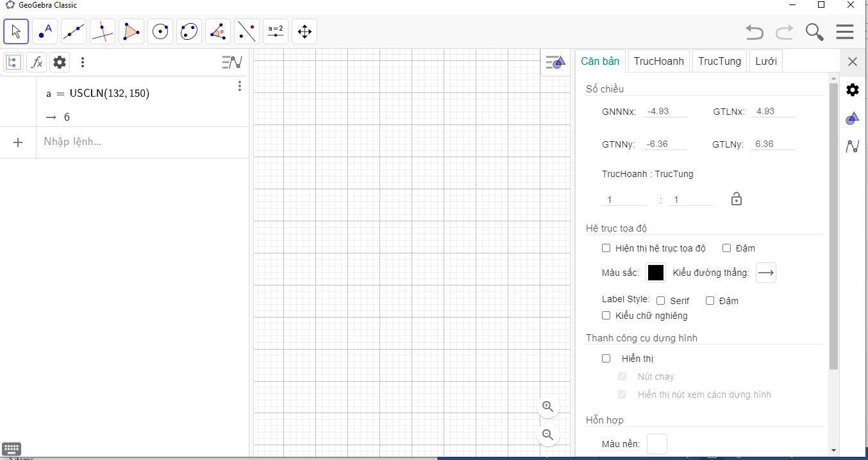868x460 pixels.
Task: Click the Slider tool icon
Action: (276, 31)
